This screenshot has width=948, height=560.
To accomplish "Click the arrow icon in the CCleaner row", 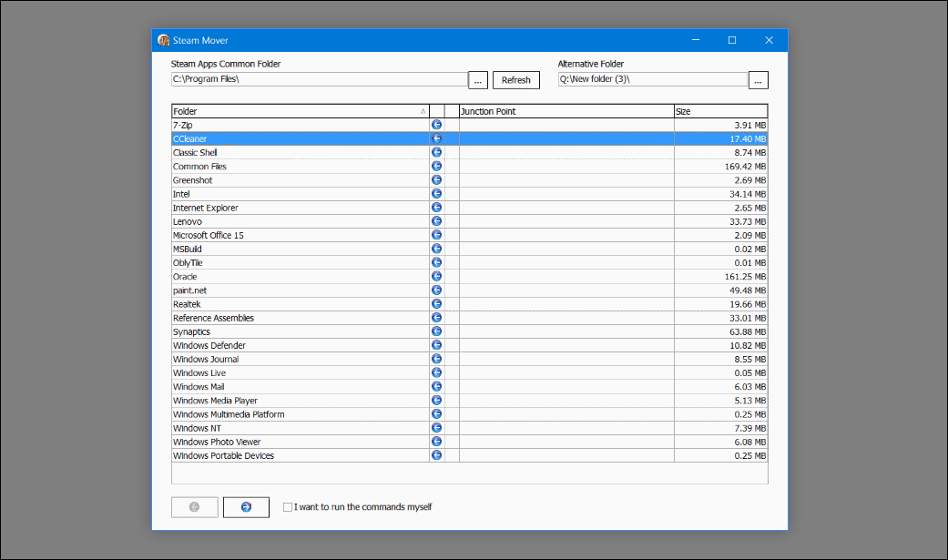I will tap(436, 138).
